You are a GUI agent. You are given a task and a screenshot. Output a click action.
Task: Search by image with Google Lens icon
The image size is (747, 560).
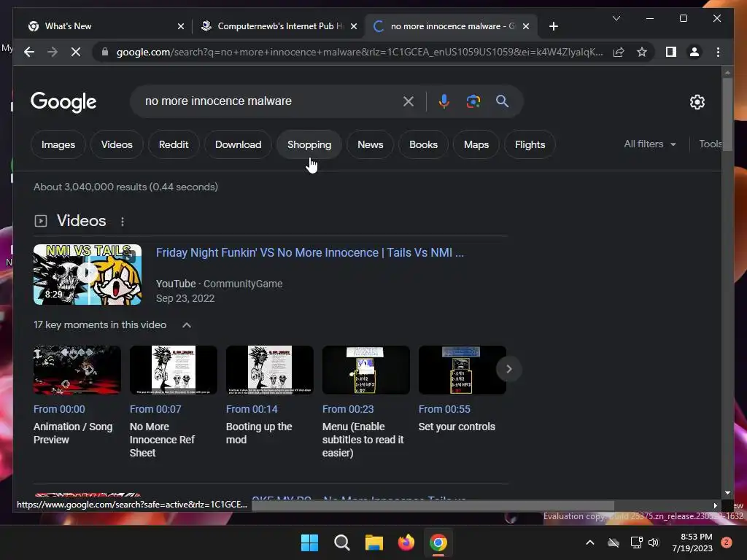coord(473,101)
